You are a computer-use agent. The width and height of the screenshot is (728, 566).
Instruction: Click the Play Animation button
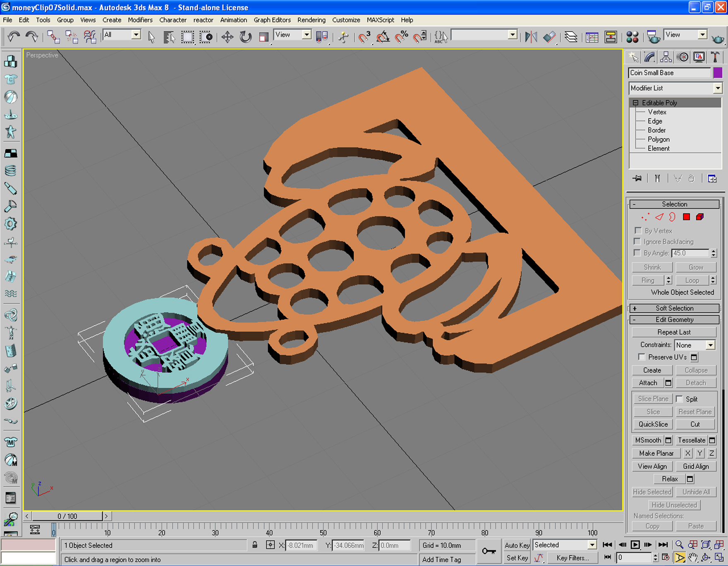(x=635, y=545)
